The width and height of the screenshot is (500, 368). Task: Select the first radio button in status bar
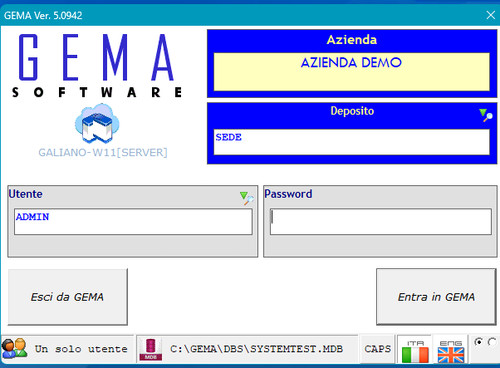click(478, 342)
